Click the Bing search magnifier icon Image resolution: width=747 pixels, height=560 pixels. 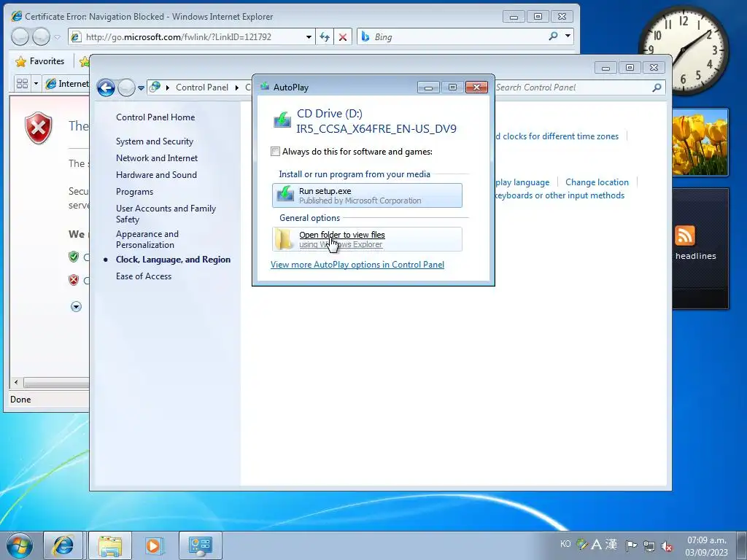point(553,36)
